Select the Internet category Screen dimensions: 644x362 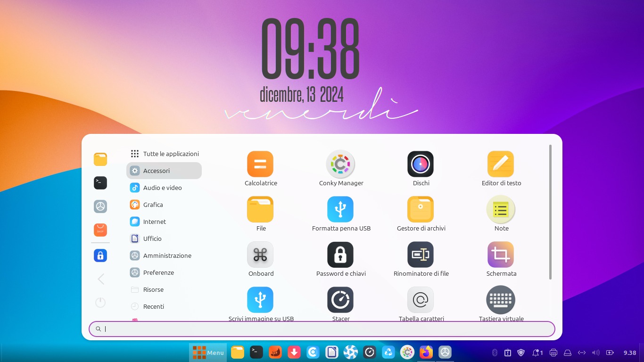[164, 222]
